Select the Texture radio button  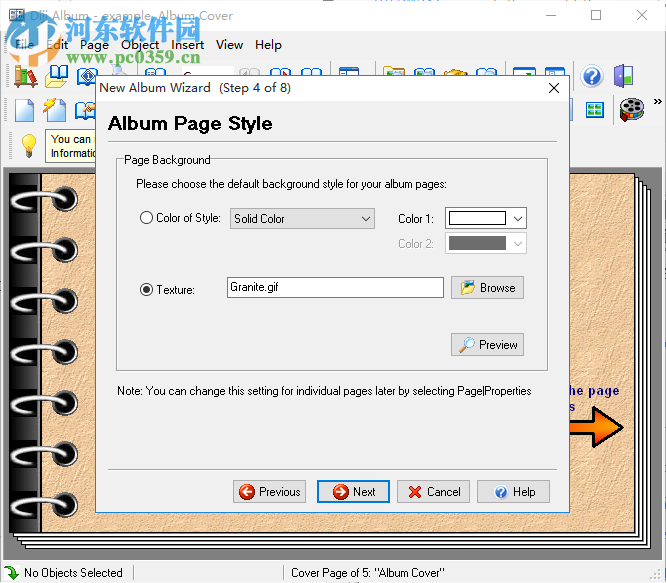point(146,290)
